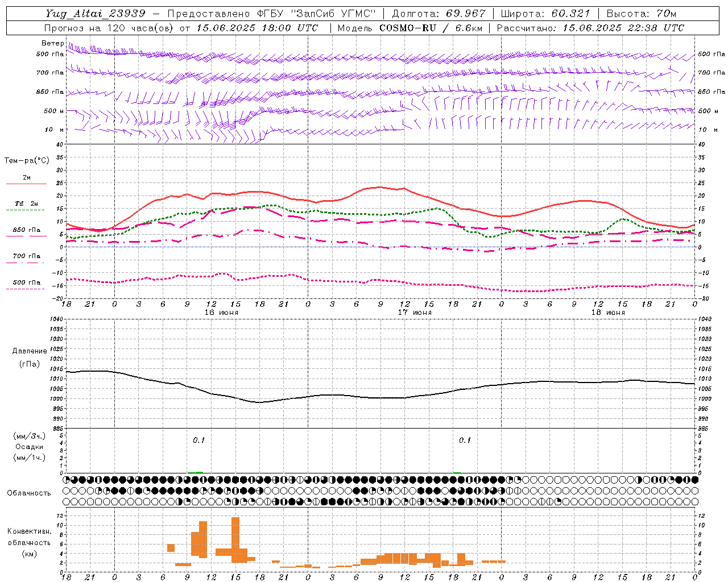
Task: Click the Широта: 60.321 value
Action: click(x=545, y=14)
